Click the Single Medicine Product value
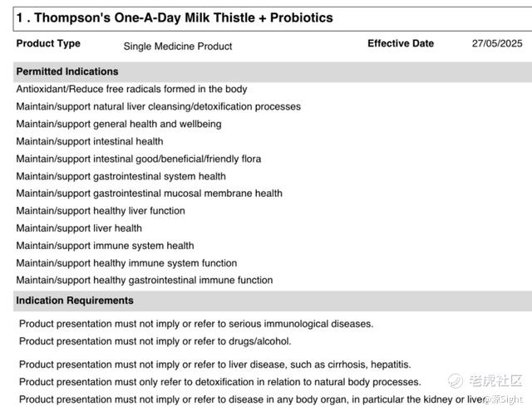Viewport: 532px width, 411px height. (178, 46)
